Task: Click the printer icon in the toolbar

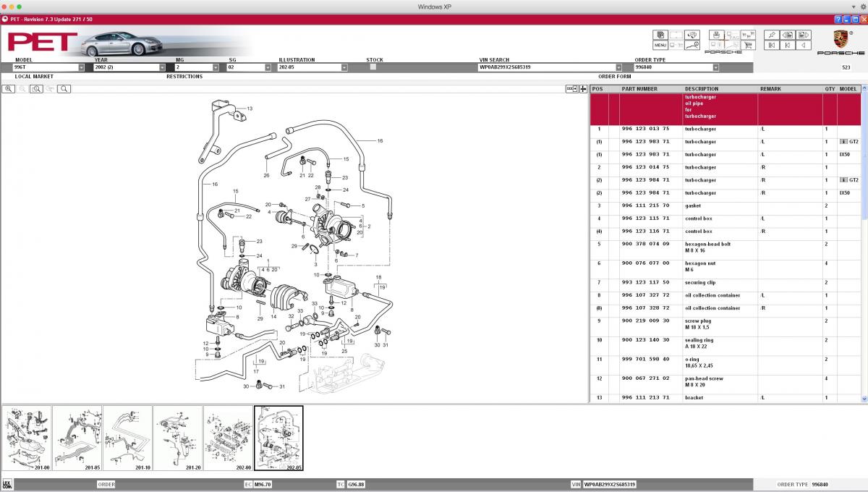Action: coord(716,35)
